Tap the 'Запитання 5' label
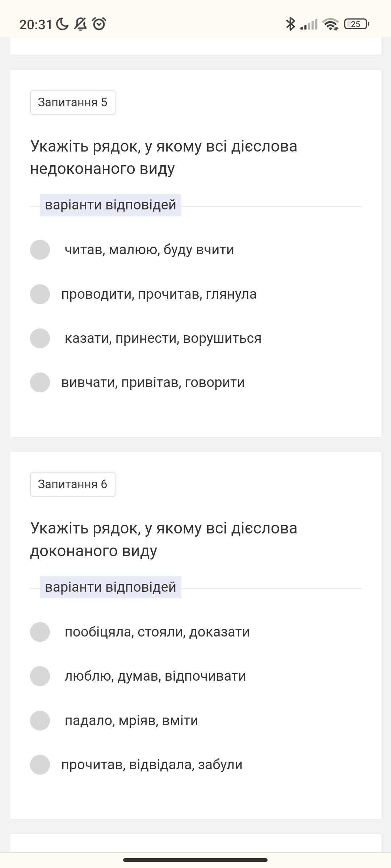Screen dimensions: 391x868 coord(73,102)
